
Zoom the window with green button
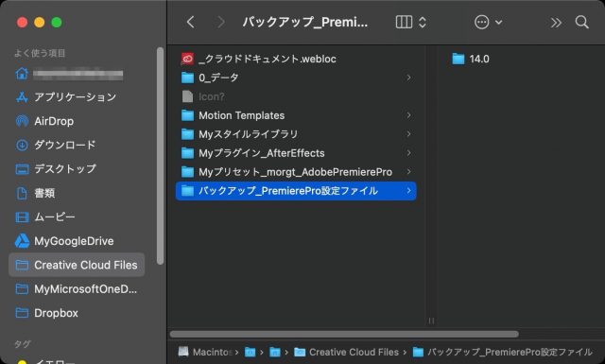(57, 23)
